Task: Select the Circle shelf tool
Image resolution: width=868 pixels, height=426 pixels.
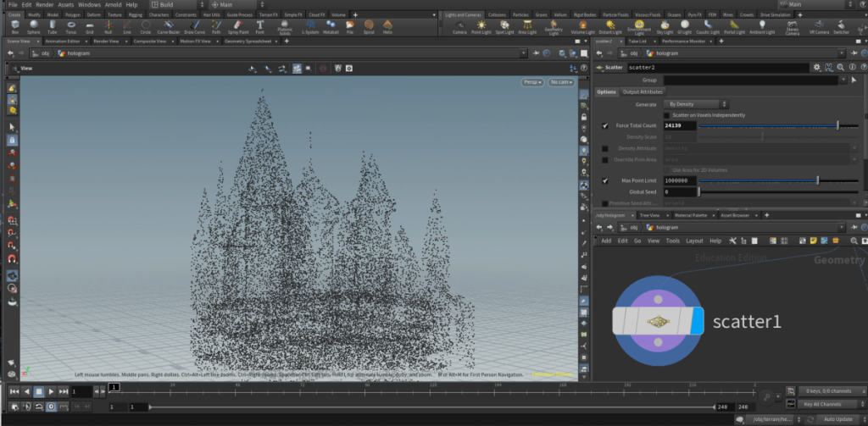Action: point(146,26)
